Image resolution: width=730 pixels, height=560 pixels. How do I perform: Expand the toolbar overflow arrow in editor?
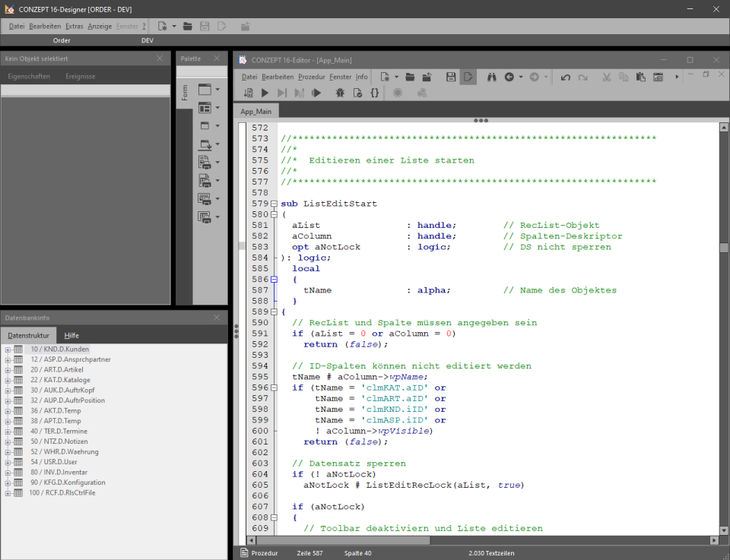677,77
